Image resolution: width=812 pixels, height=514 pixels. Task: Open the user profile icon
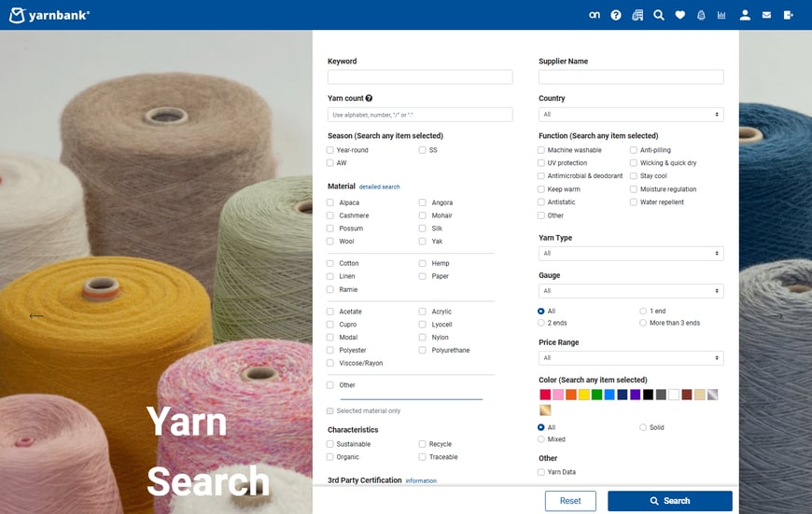click(x=745, y=15)
